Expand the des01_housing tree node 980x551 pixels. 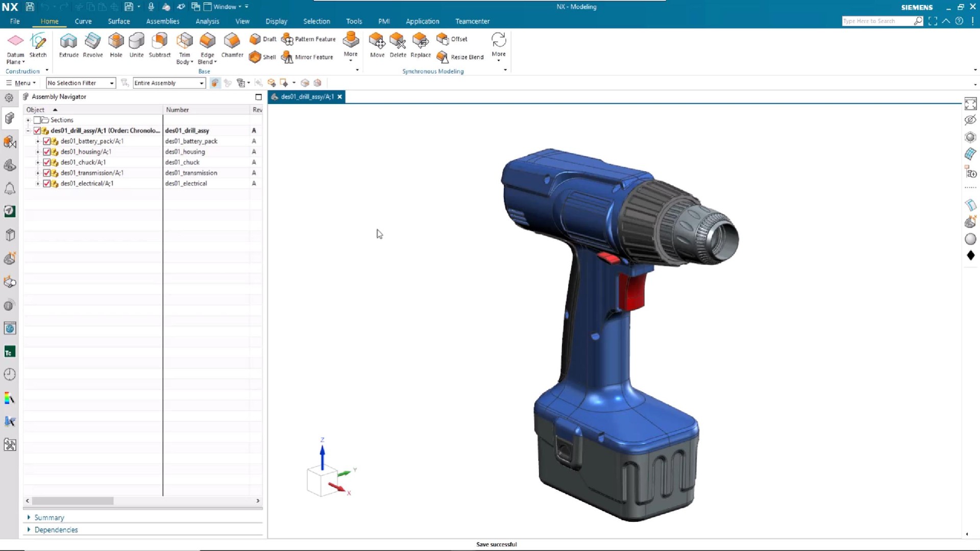click(x=38, y=152)
